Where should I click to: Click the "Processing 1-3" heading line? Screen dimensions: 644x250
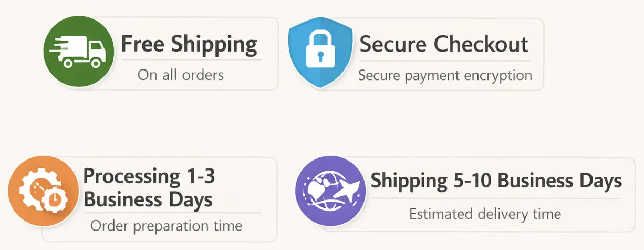149,175
